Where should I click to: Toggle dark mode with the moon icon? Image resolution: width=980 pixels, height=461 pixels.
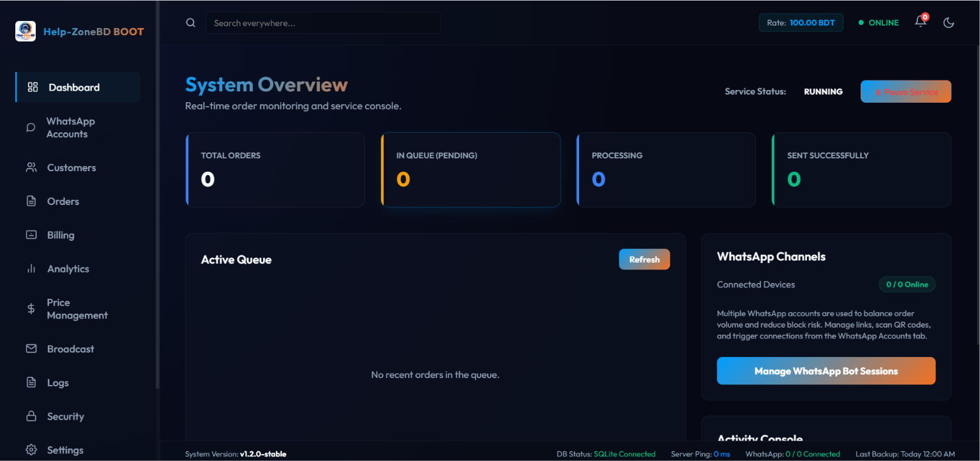pyautogui.click(x=949, y=23)
